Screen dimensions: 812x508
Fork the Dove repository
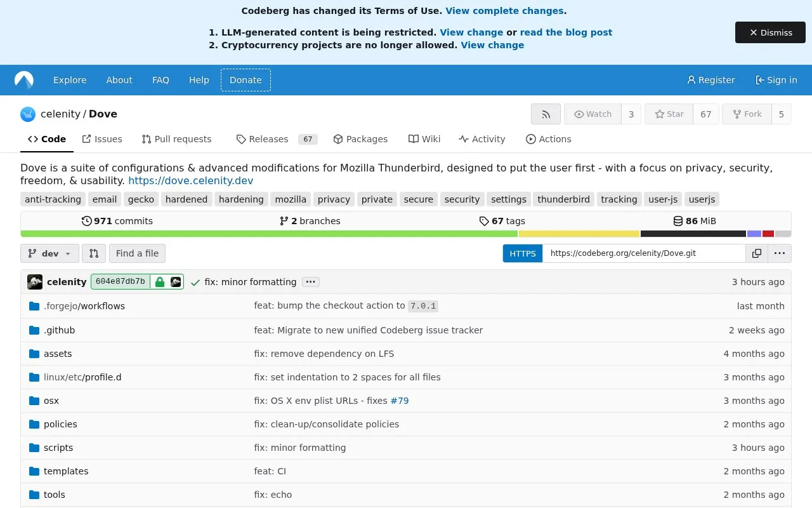coord(747,114)
